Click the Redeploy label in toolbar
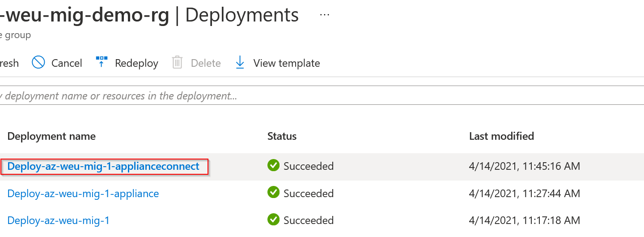The image size is (644, 237). (136, 63)
